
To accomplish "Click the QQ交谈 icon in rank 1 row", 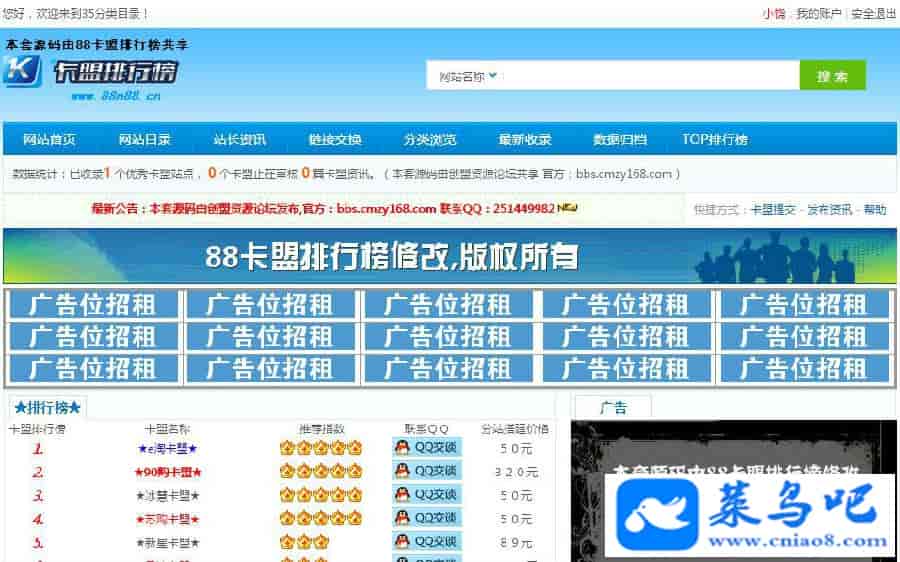I will coord(426,448).
